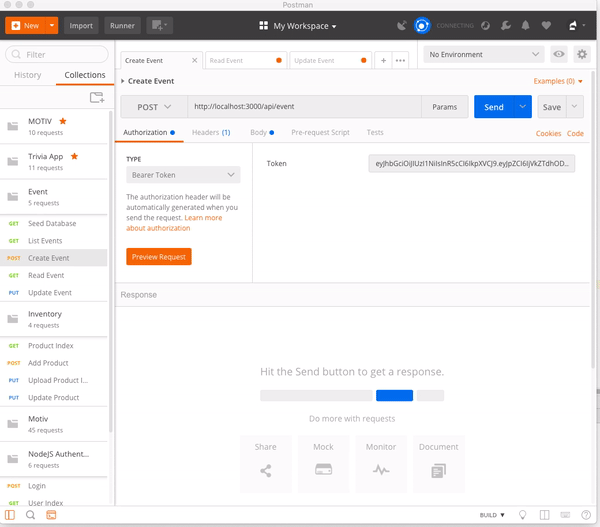Open the Send button dropdown arrow
This screenshot has width=600, height=527.
click(x=522, y=107)
